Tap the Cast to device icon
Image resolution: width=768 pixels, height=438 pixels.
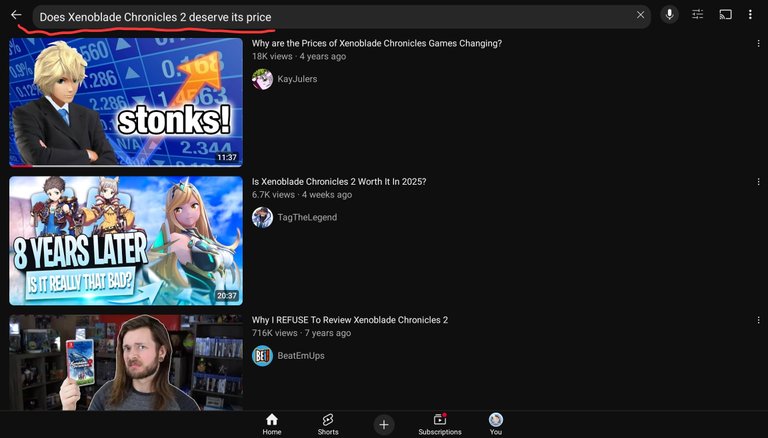click(x=725, y=15)
